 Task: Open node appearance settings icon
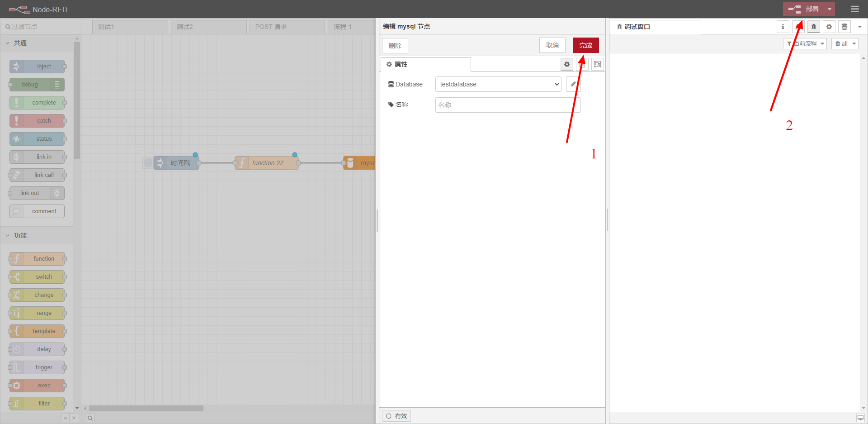[598, 64]
